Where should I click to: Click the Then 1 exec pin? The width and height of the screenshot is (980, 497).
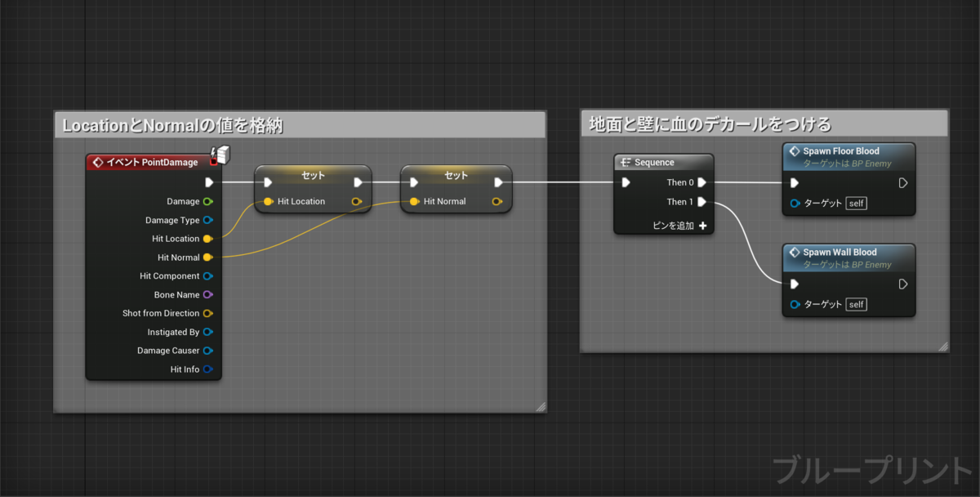click(702, 202)
